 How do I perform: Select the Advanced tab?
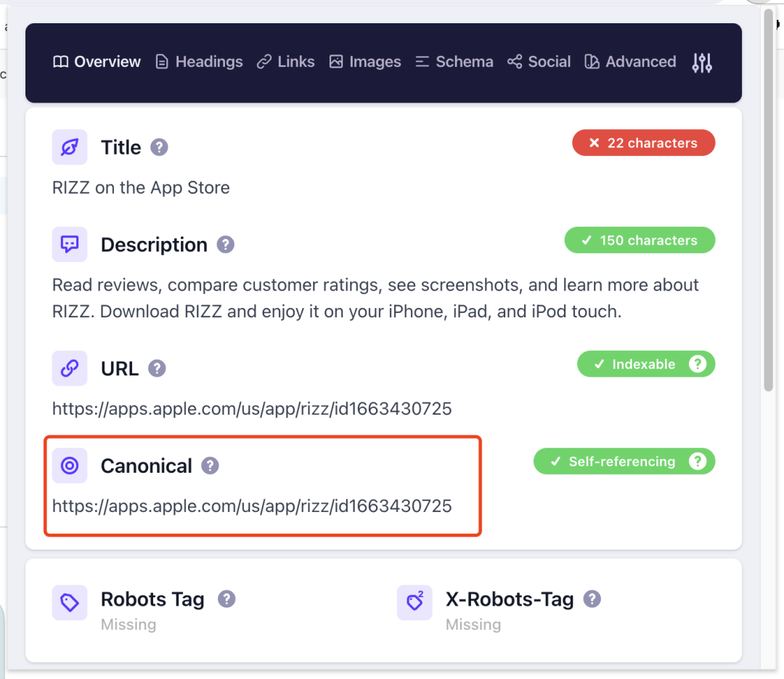pos(630,62)
